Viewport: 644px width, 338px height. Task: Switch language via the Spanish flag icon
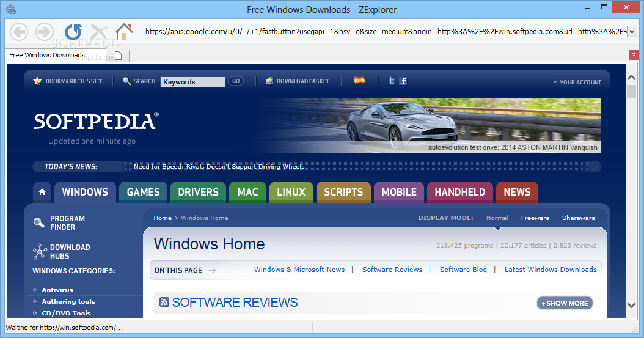[359, 81]
